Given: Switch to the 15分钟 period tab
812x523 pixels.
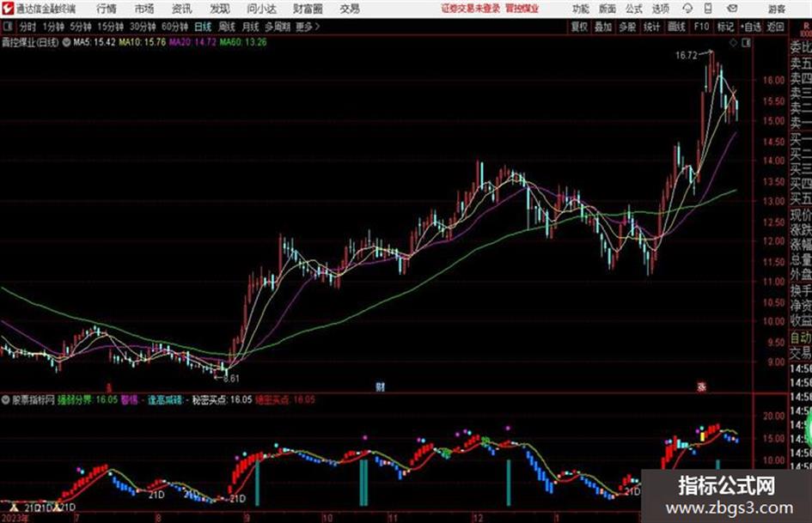Looking at the screenshot, I should click(111, 27).
